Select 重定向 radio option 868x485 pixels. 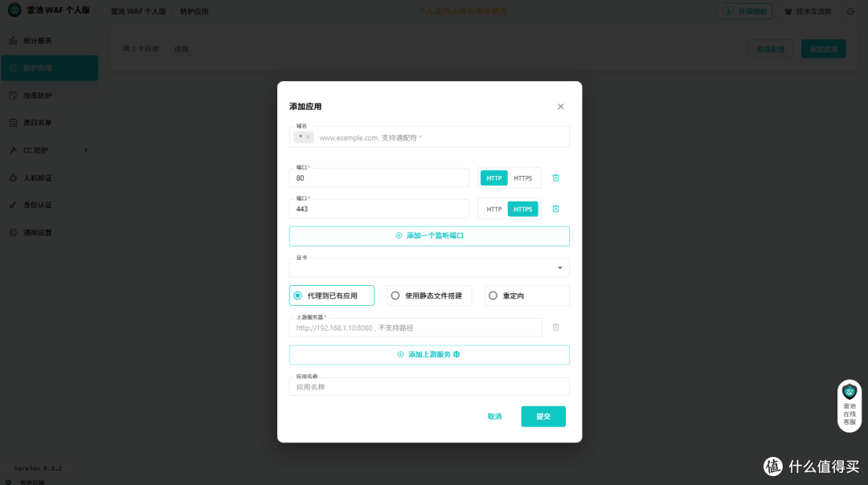pos(526,295)
